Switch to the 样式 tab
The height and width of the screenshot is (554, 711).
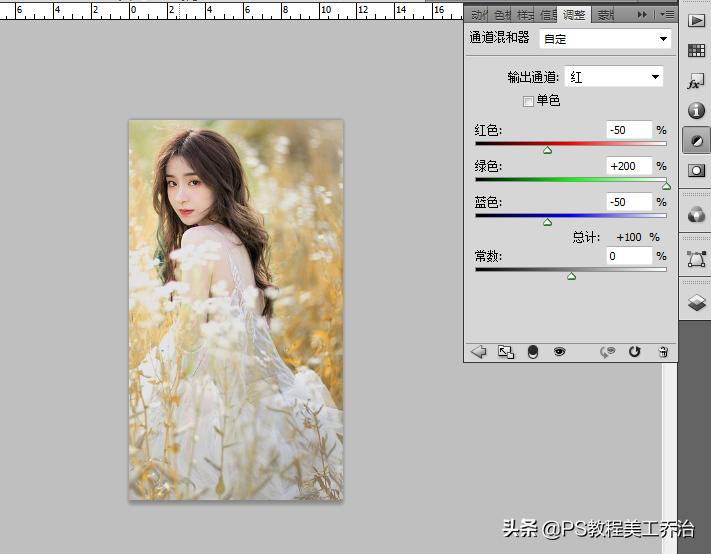526,15
